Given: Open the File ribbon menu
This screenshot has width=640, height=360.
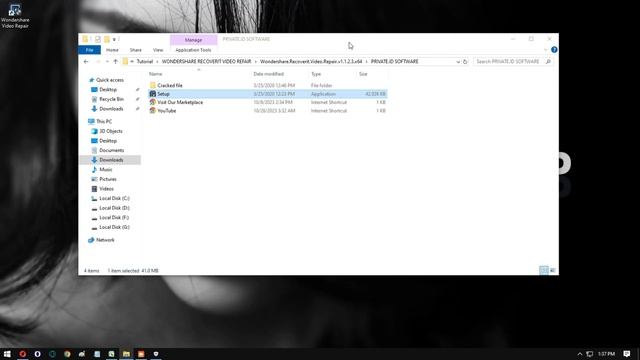Looking at the screenshot, I should pos(89,50).
